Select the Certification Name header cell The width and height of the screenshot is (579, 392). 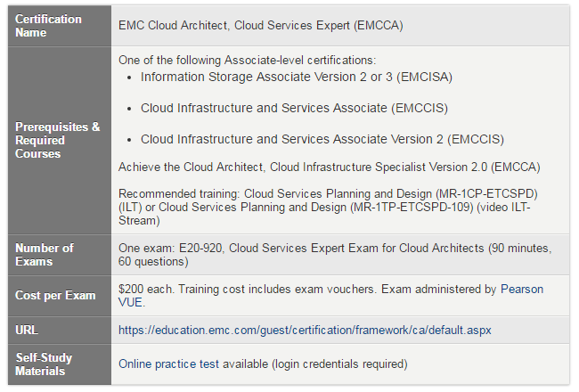click(60, 26)
